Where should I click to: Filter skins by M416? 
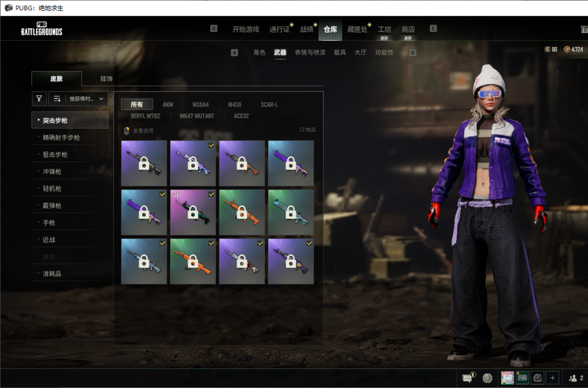(235, 104)
